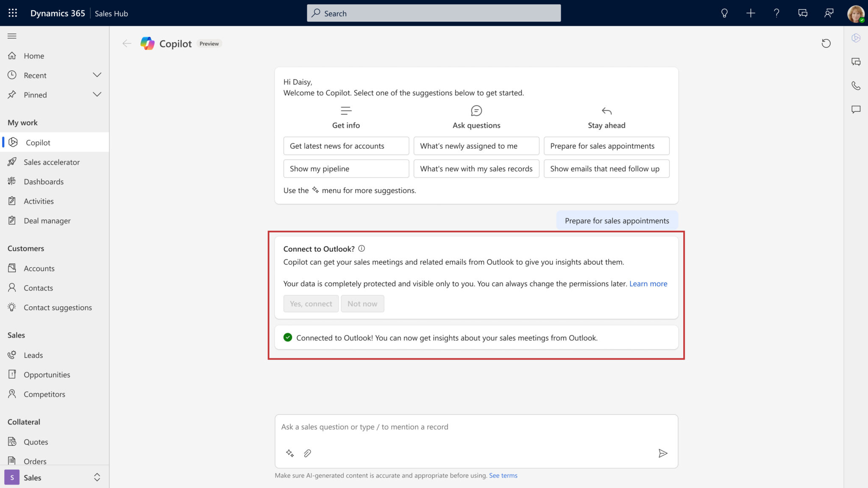Start a phone call from the right rail

click(x=856, y=86)
